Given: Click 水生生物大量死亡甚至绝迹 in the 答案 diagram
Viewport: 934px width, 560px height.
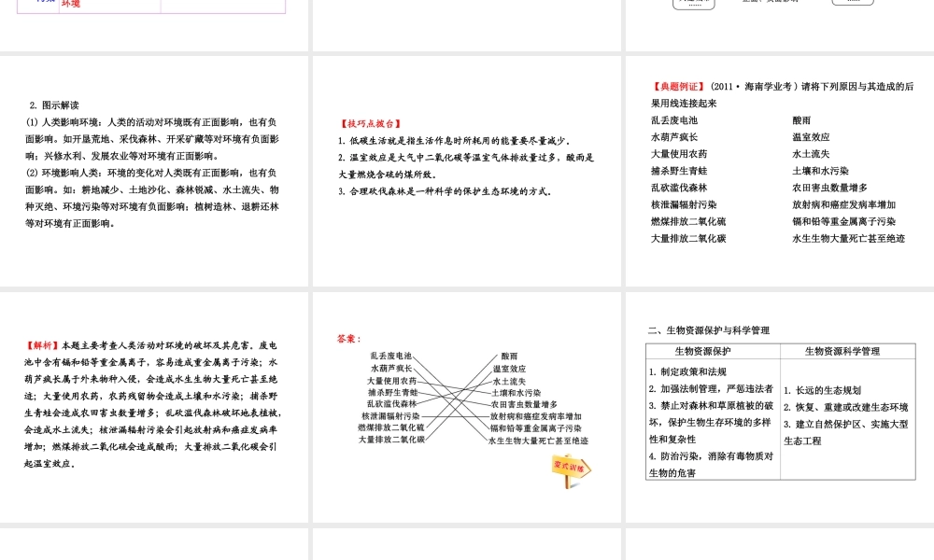Looking at the screenshot, I should click(539, 441).
